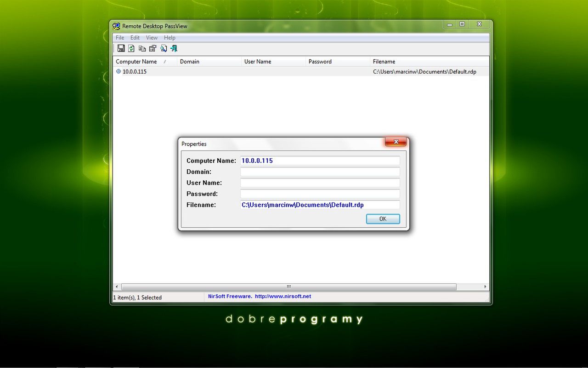This screenshot has width=588, height=368.
Task: Sort by the Password column header
Action: coord(338,61)
